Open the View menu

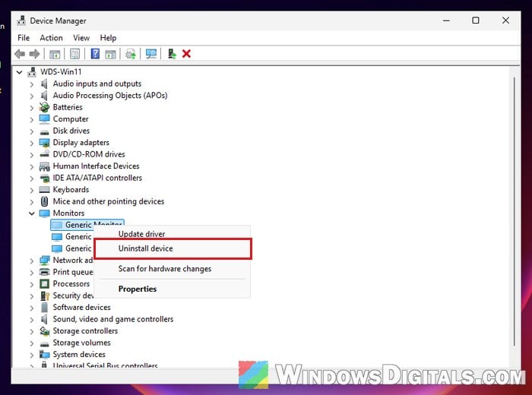(81, 38)
